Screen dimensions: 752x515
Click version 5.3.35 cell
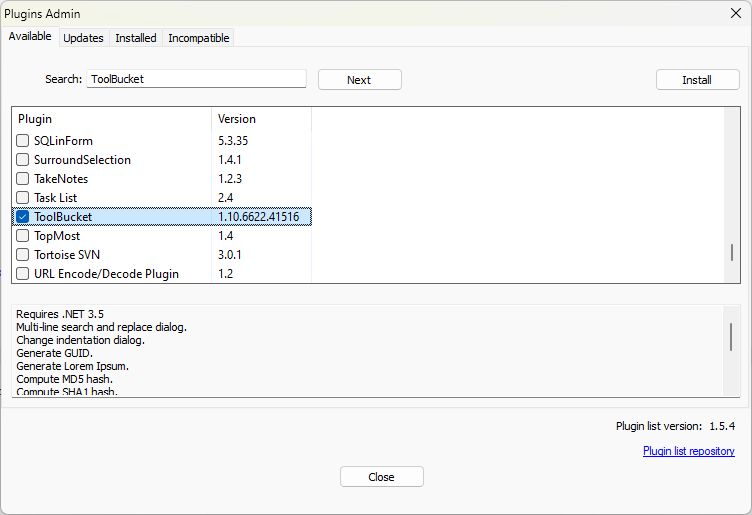click(233, 140)
